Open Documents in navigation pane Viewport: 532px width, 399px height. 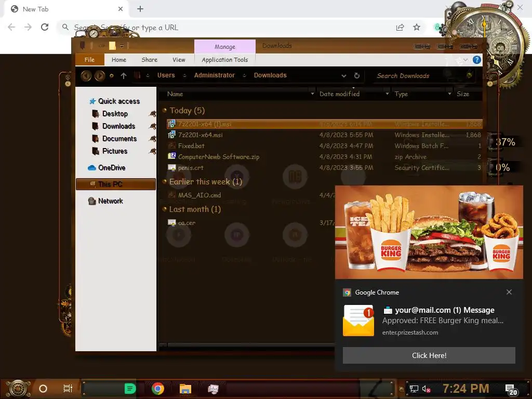click(x=119, y=139)
